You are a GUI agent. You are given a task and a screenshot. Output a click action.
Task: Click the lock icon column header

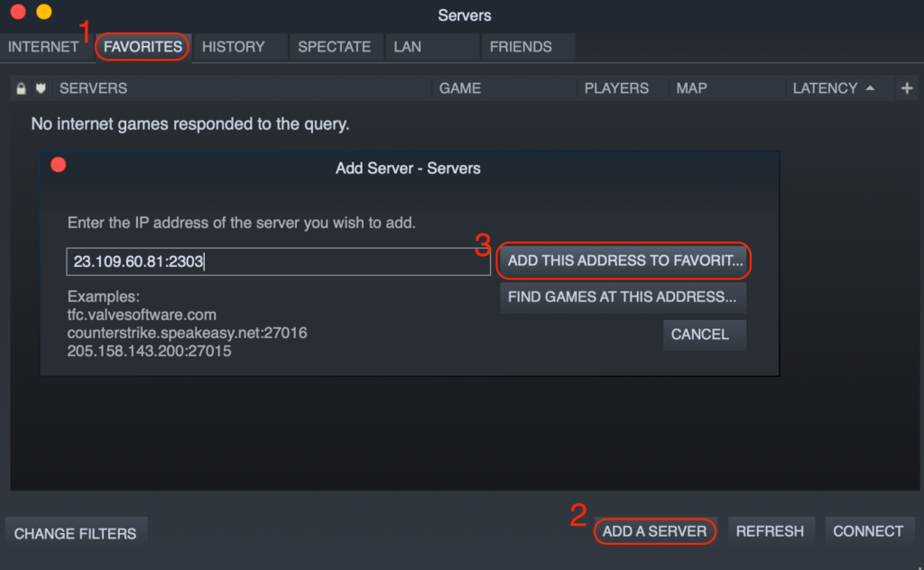pyautogui.click(x=20, y=87)
